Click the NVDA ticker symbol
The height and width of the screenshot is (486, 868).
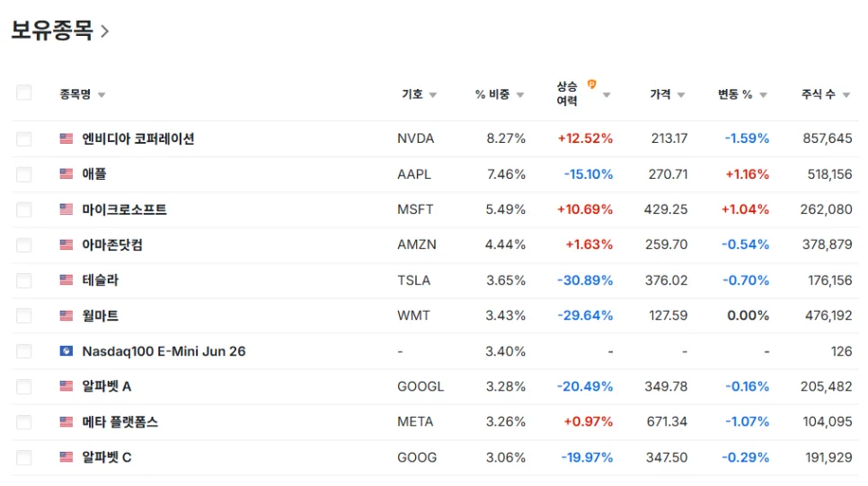(416, 138)
